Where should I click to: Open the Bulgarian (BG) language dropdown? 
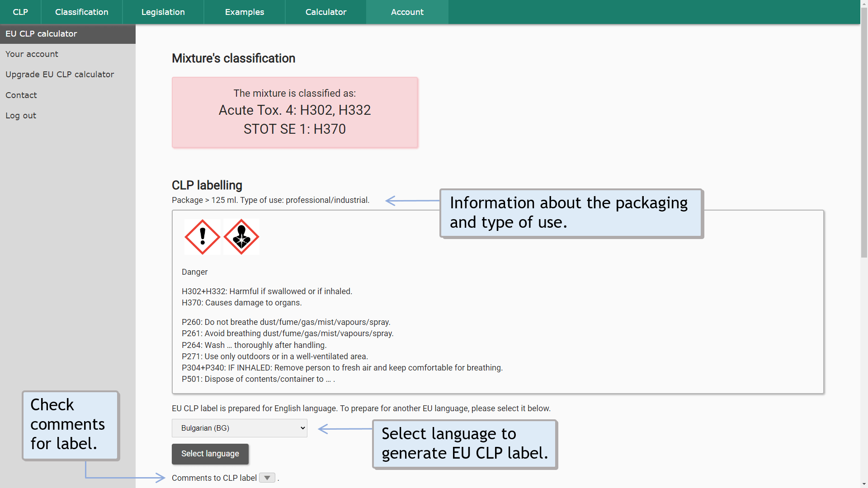240,428
